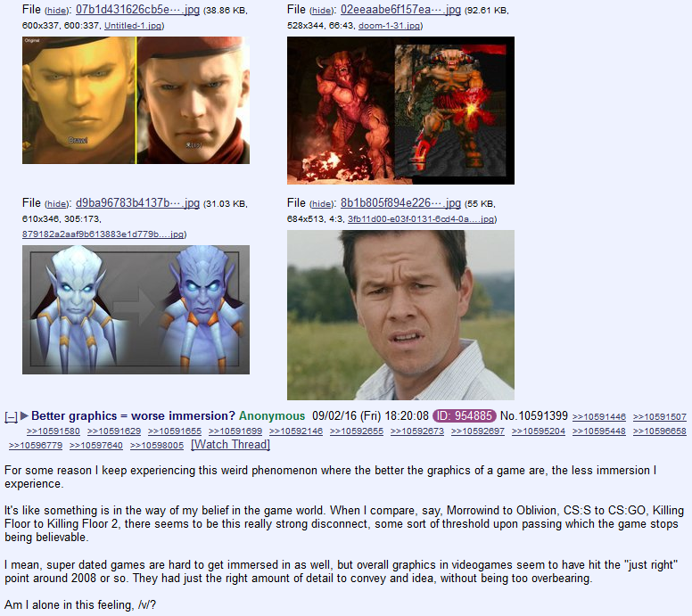Viewport: 692px width, 616px height.
Task: Hide the d9ba96783b4137b image file
Action: 57,204
